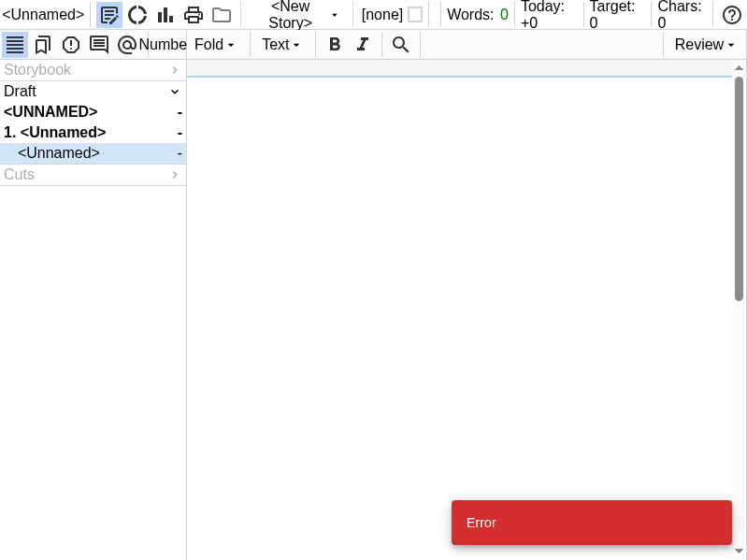
Task: Click the scrollbar down arrow
Action: [739, 552]
